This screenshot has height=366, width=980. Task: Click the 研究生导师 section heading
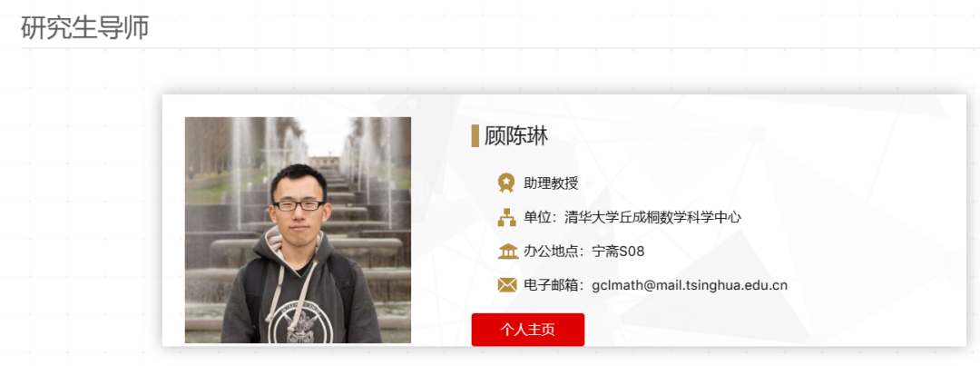(85, 27)
